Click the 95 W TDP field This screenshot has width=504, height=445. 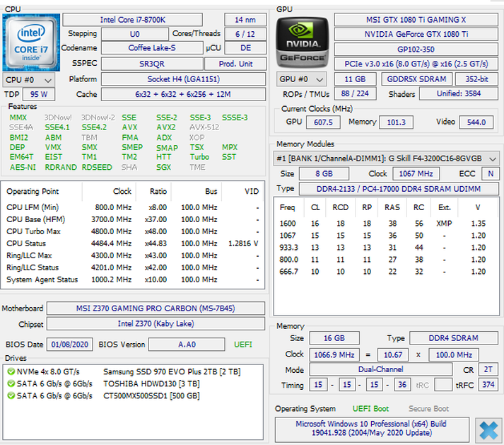coord(39,94)
